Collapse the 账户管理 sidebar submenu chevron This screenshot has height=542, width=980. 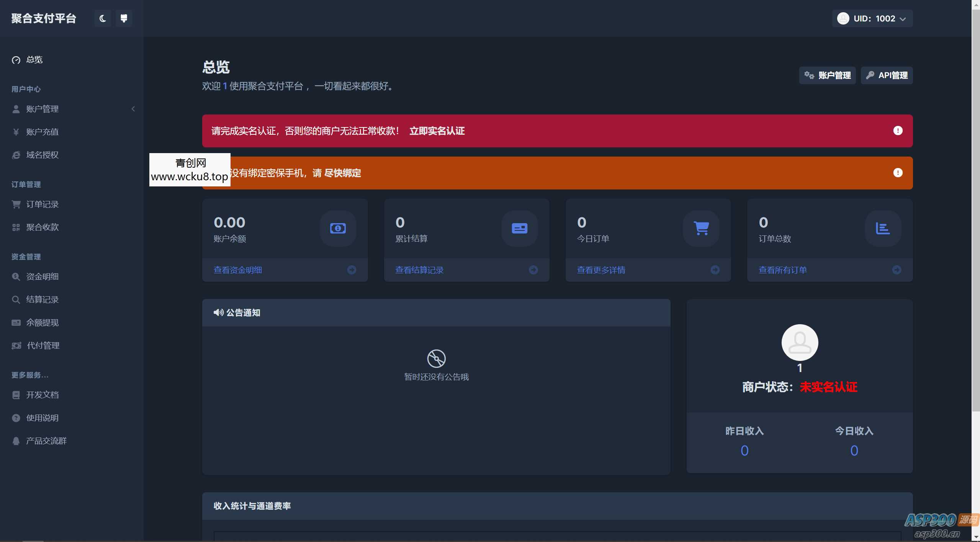click(133, 109)
